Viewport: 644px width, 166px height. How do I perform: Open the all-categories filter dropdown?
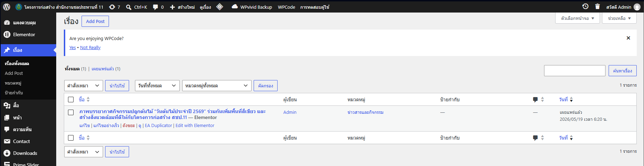point(217,86)
